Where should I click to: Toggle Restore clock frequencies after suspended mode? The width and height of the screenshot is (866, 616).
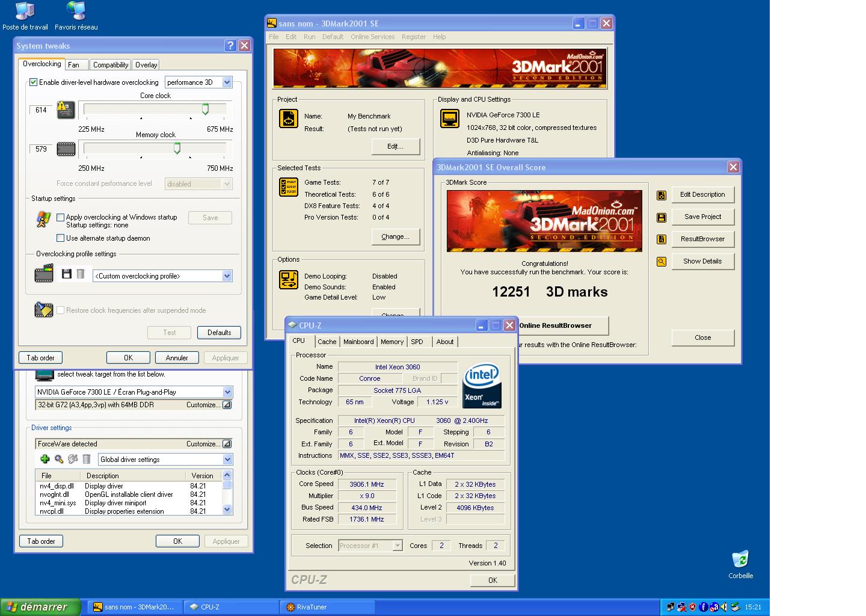[x=60, y=310]
